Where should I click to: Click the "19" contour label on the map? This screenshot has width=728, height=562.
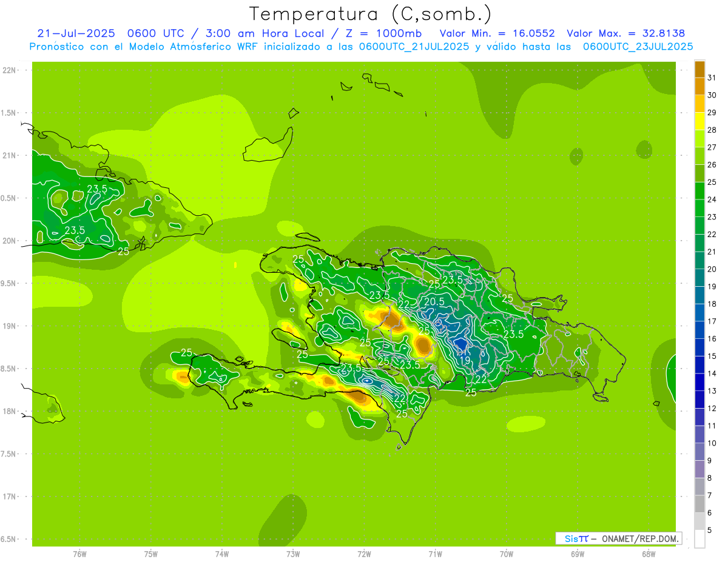tap(465, 361)
